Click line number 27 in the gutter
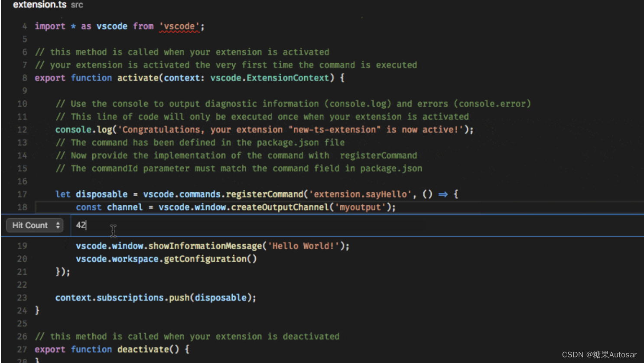Screen dimensions: 644x363 (22, 350)
